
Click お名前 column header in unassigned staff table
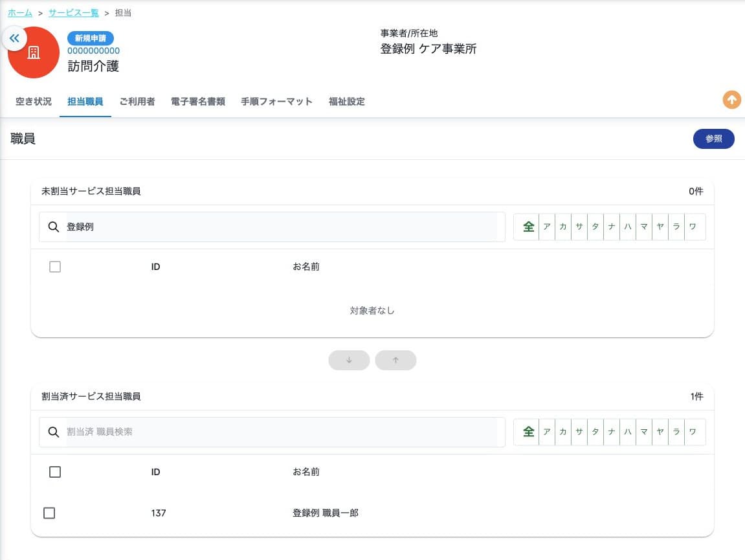(x=306, y=267)
